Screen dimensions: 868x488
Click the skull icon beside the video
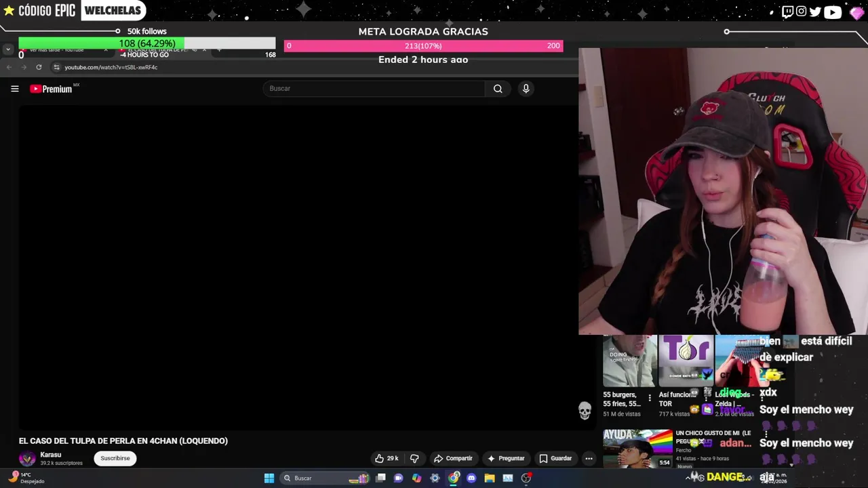585,411
